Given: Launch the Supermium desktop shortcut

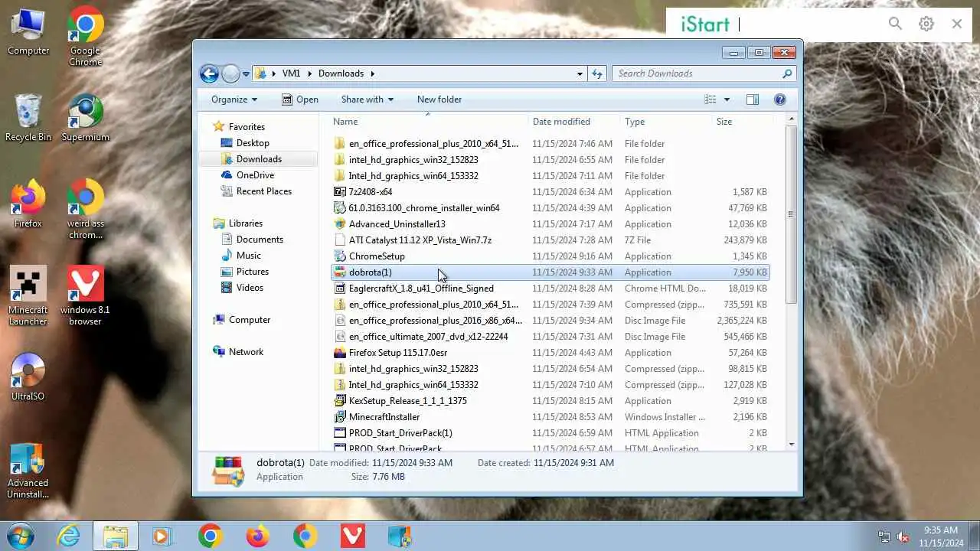Looking at the screenshot, I should click(85, 119).
